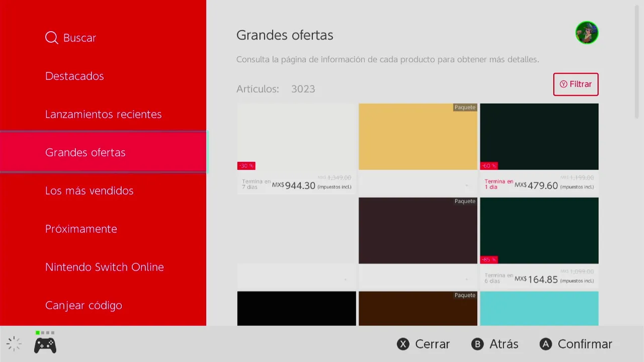Click the -60% discount badge
This screenshot has width=644, height=362.
[489, 166]
